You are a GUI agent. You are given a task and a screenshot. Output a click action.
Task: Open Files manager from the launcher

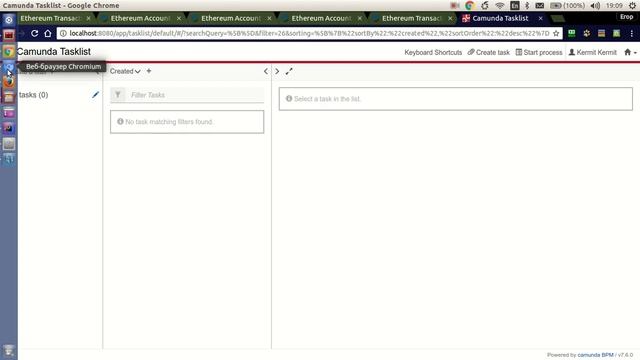[x=9, y=98]
